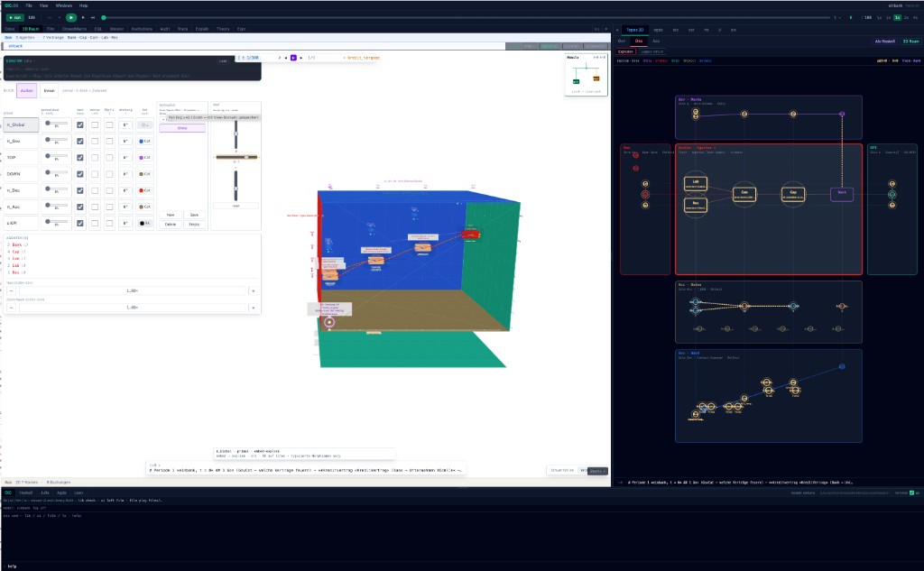Click the Lab node in GovCat diagram
The width and height of the screenshot is (924, 571).
point(696,183)
